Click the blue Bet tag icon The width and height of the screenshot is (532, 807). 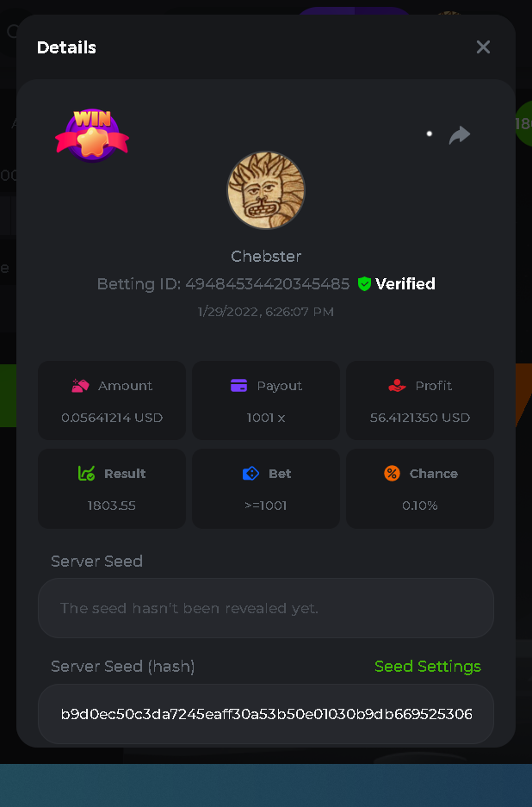coord(251,474)
